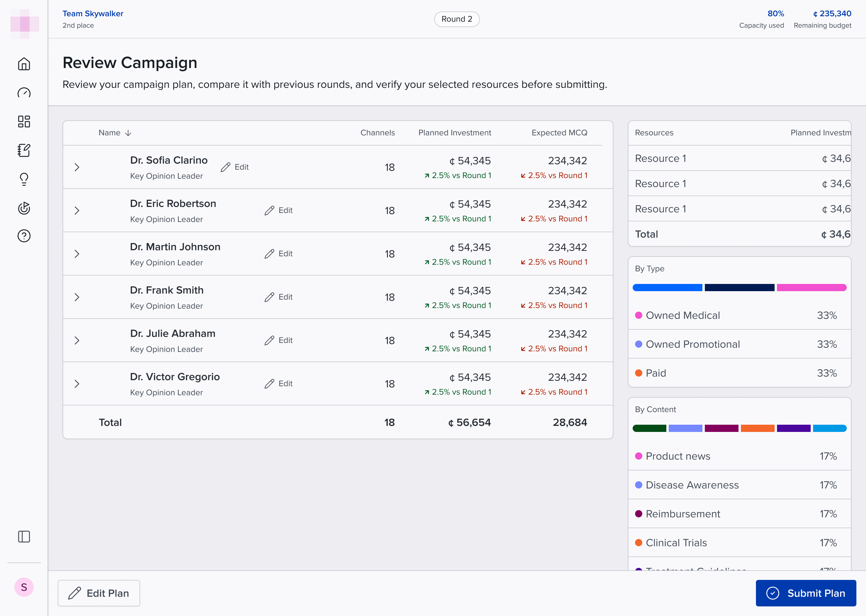This screenshot has height=616, width=866.
Task: Expand the Dr. Julie Abraham row
Action: [x=77, y=340]
